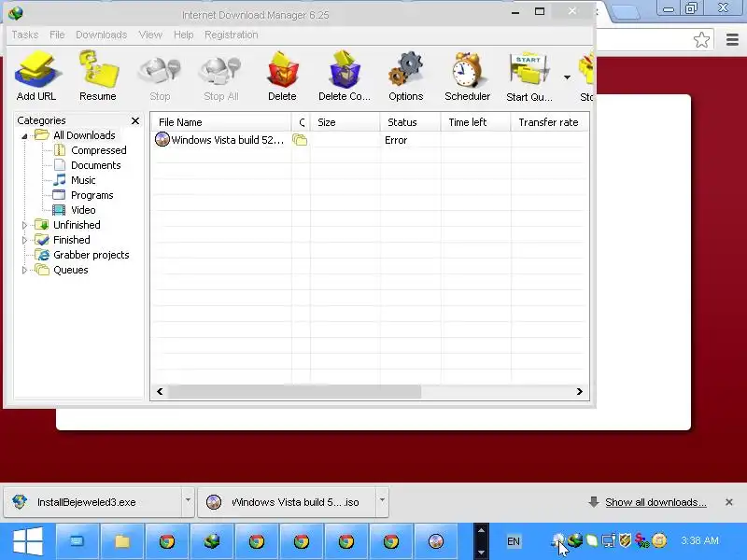Sort by Status column header
Viewport: 747px width, 560px height.
click(410, 122)
